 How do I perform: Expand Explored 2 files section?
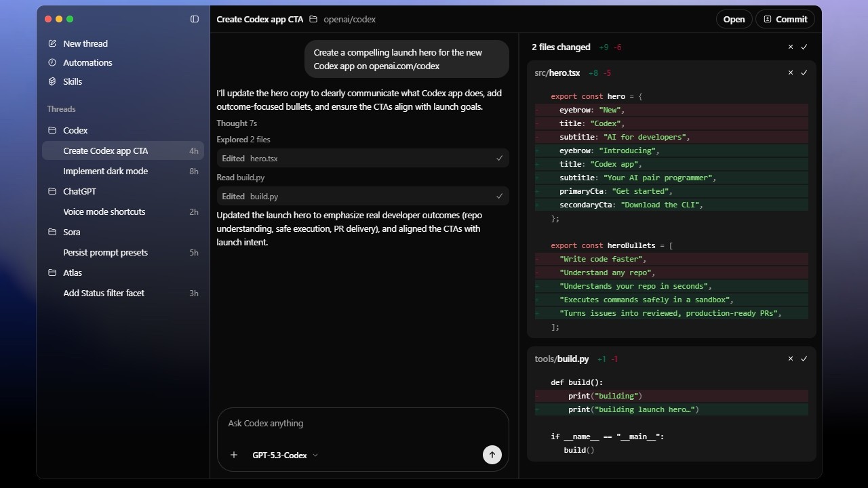pyautogui.click(x=243, y=140)
